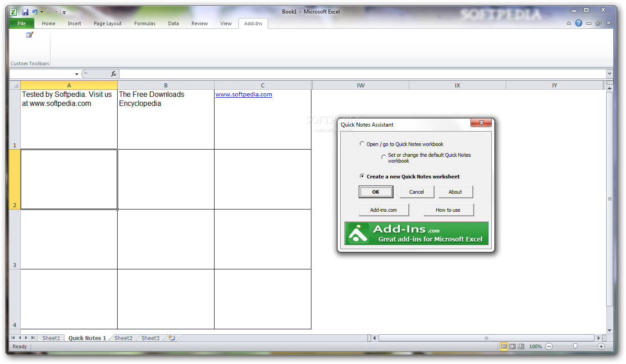Switch to Sheet2 worksheet tab
This screenshot has height=364, width=626.
pos(123,338)
